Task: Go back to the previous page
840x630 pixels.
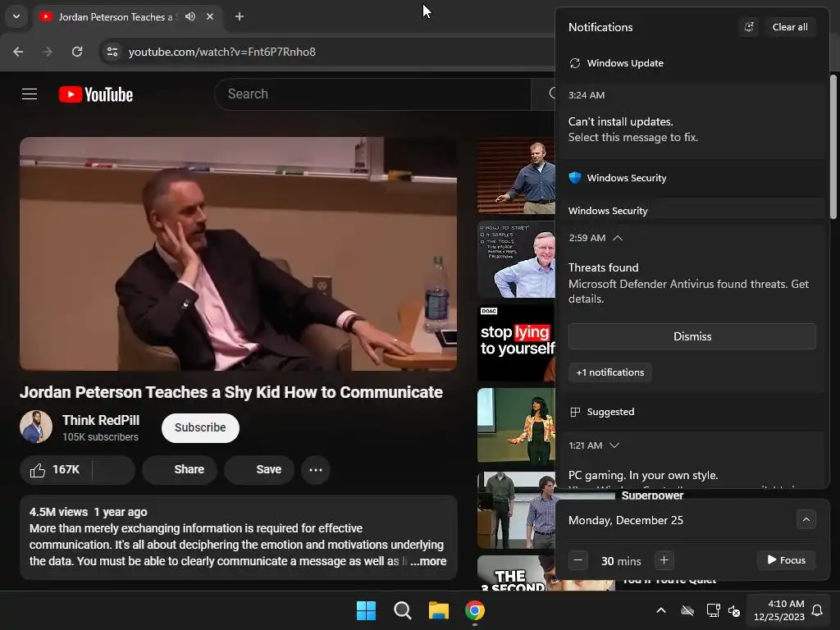Action: coord(18,52)
